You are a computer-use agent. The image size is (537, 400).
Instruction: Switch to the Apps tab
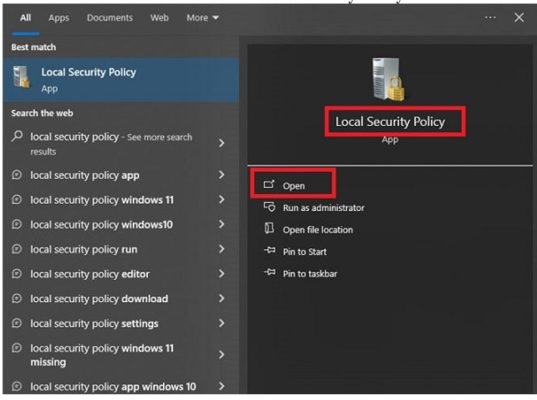click(x=59, y=18)
